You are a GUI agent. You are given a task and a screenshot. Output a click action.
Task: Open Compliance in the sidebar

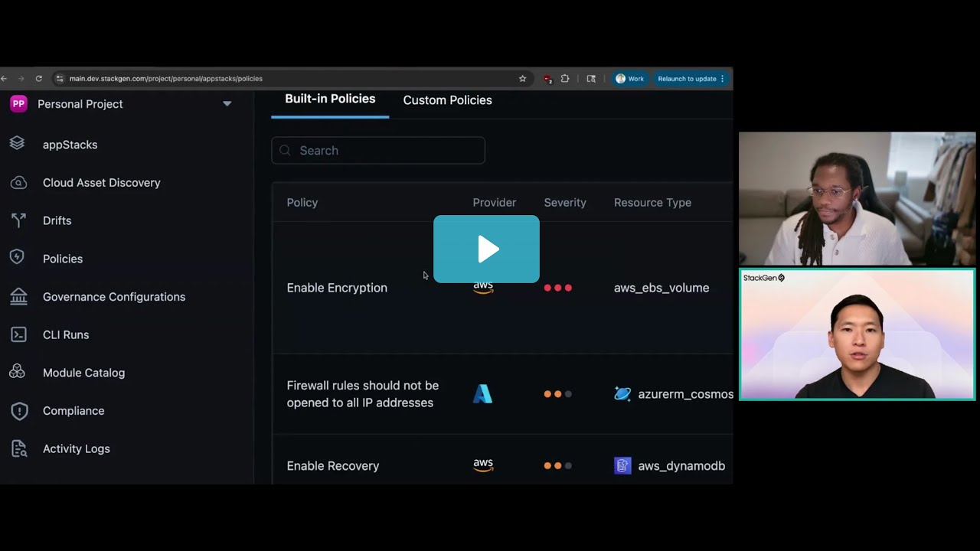coord(73,411)
